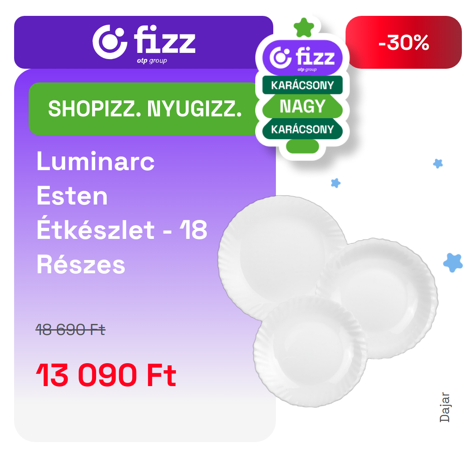
Task: Click the front bottom small white plate
Action: click(310, 351)
